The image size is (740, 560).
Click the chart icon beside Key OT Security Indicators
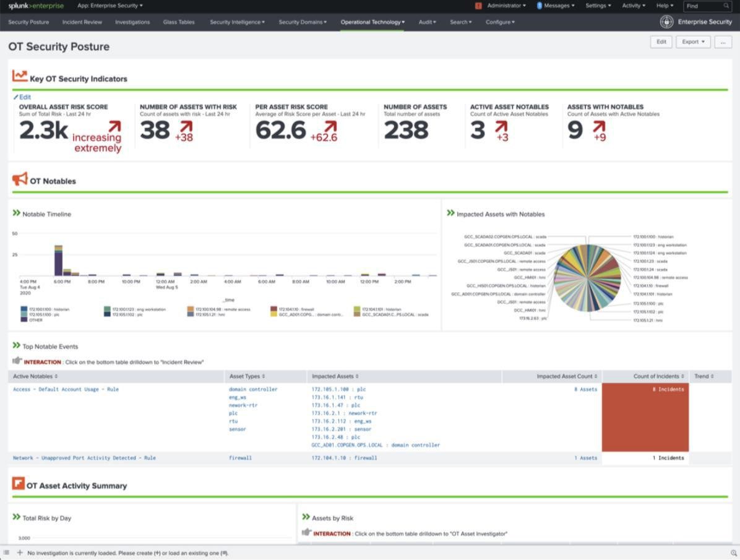pos(19,76)
